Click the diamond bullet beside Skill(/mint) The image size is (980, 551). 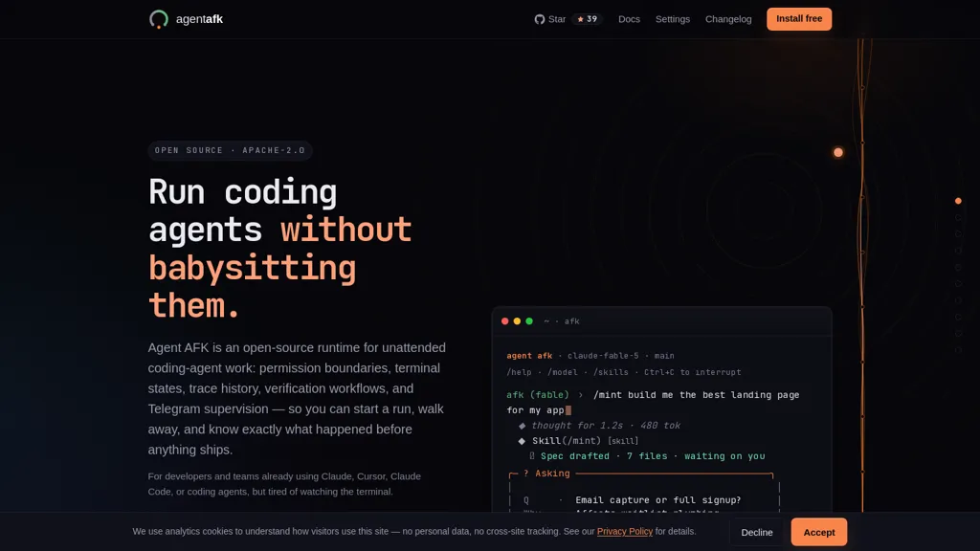[x=522, y=441]
